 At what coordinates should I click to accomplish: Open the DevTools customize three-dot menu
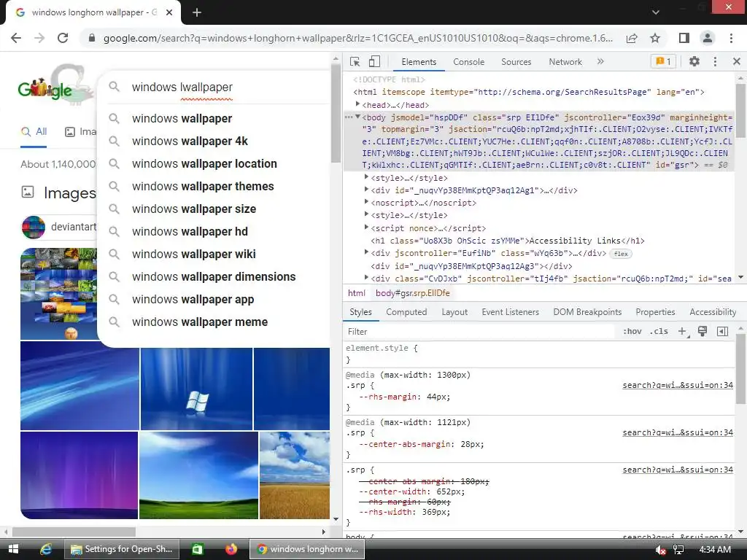715,61
